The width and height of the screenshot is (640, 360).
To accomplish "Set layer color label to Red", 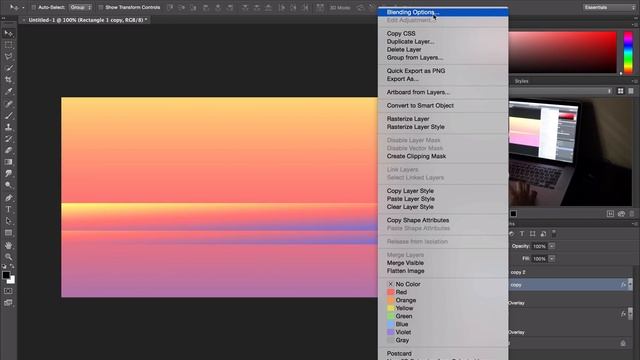I will coord(443,292).
